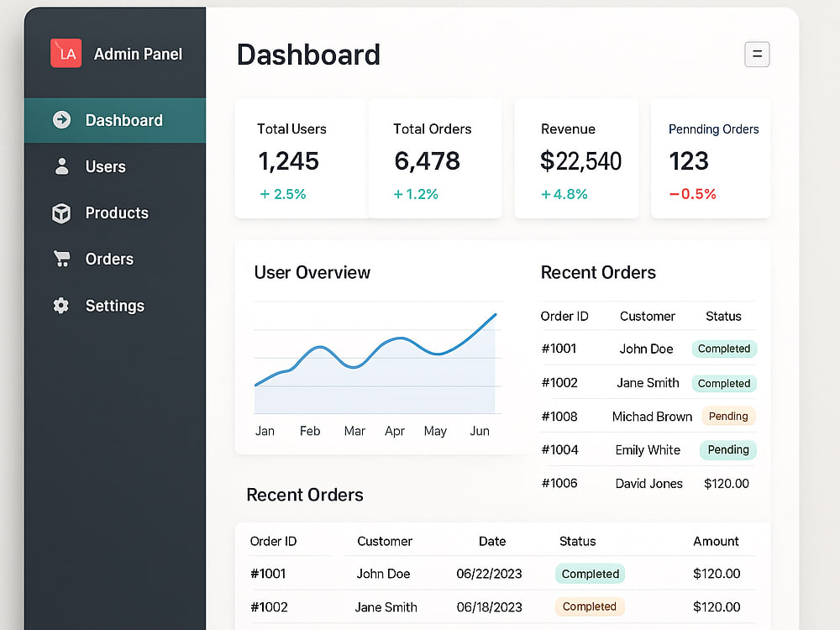This screenshot has height=630, width=840.
Task: Select Dashboard in the sidebar
Action: pos(114,120)
